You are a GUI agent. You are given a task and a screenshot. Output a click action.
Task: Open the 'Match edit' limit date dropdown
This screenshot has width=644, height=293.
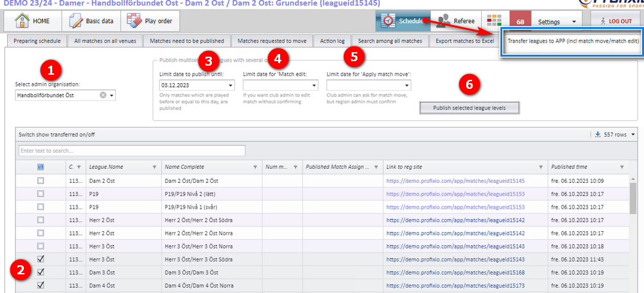(x=314, y=86)
